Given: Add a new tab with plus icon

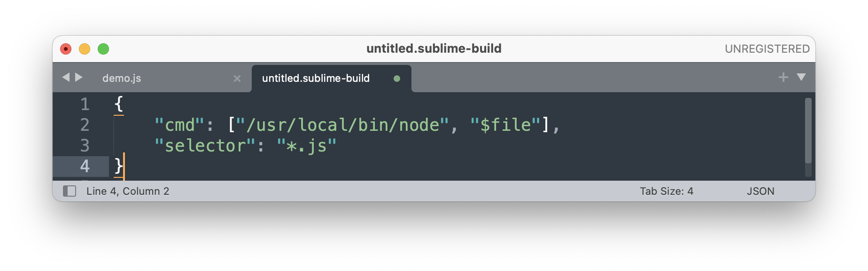Looking at the screenshot, I should pos(783,77).
